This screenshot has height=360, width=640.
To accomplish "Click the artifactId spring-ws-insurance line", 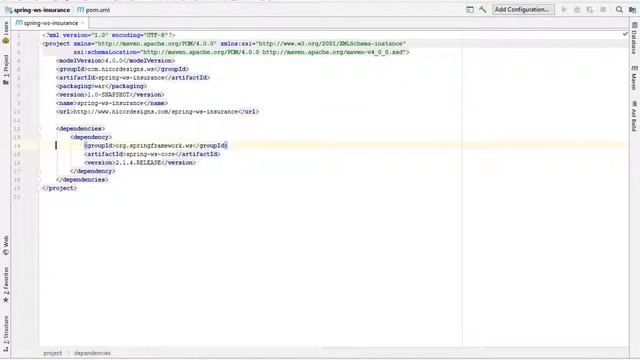I will tap(133, 78).
